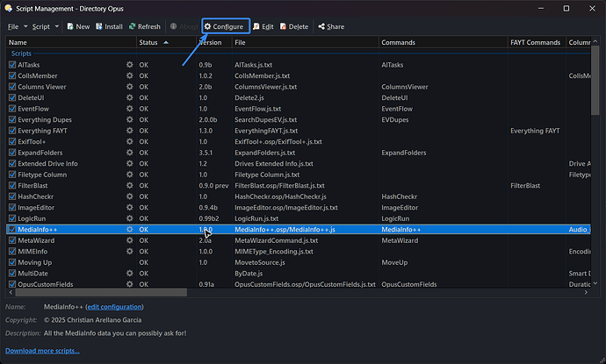Disable the EventFlow script checkbox
This screenshot has width=606, height=364.
click(12, 109)
